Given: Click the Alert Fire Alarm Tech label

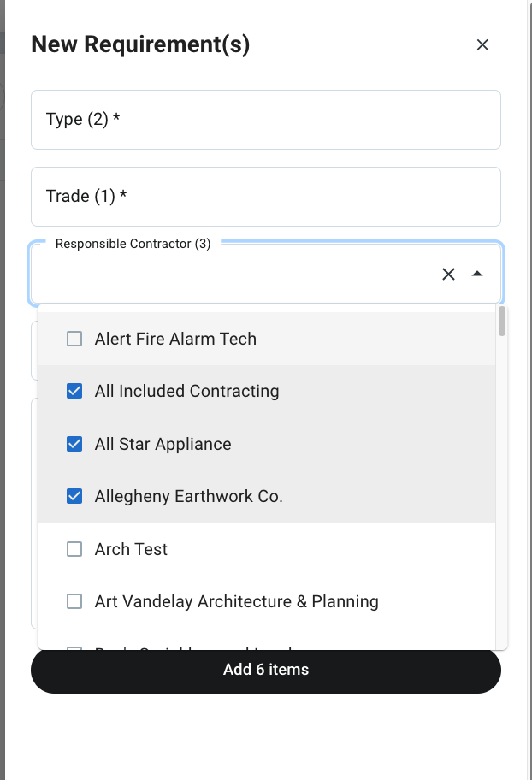Looking at the screenshot, I should pos(174,339).
